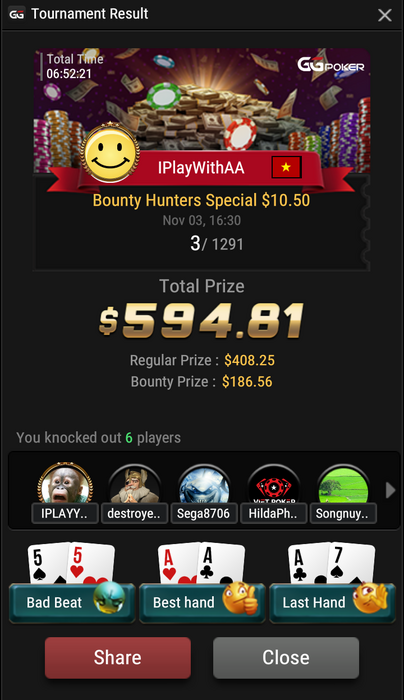Select the HildaPh.. player avatar
The image size is (404, 700).
[274, 486]
